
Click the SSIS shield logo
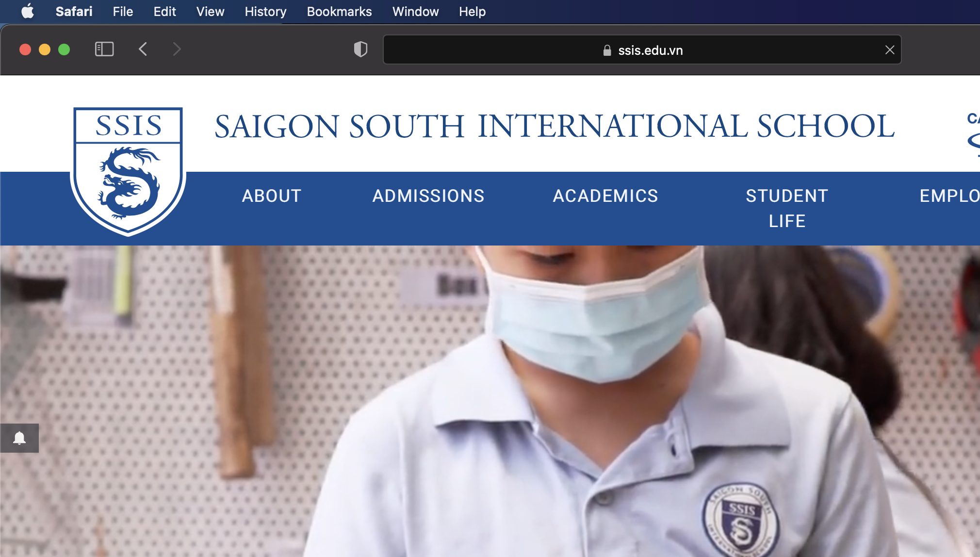click(128, 171)
